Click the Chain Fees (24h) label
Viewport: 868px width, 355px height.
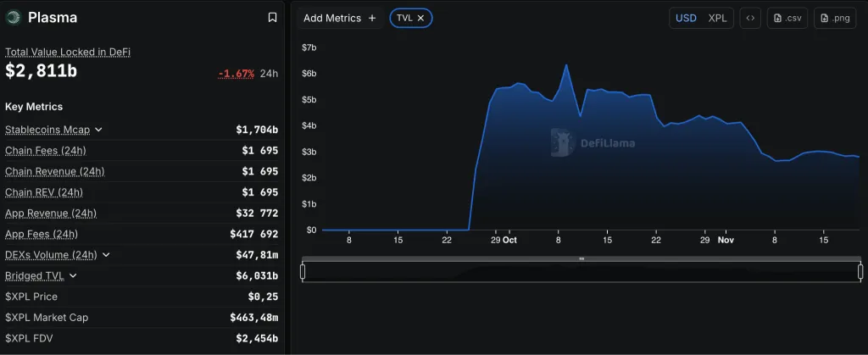pyautogui.click(x=45, y=151)
